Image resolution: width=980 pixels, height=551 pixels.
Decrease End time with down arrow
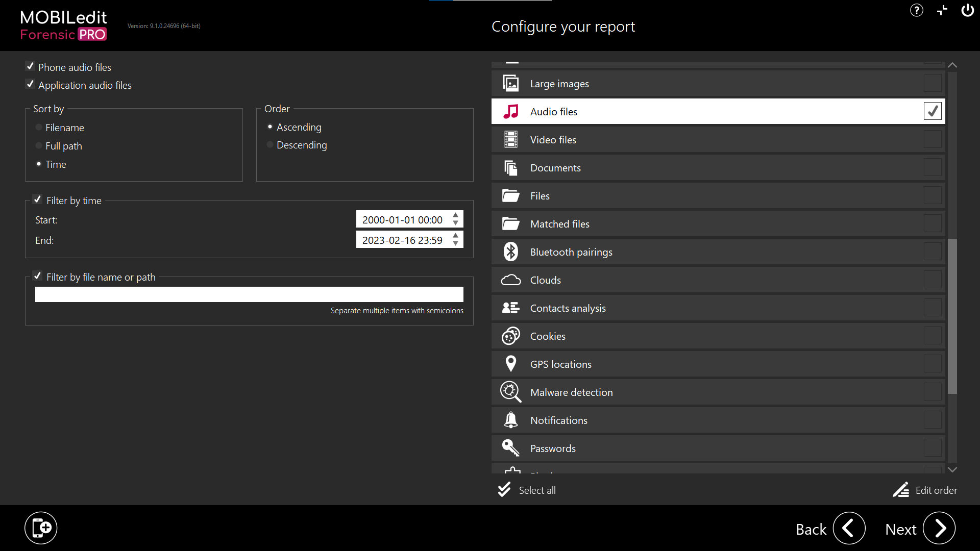[456, 244]
